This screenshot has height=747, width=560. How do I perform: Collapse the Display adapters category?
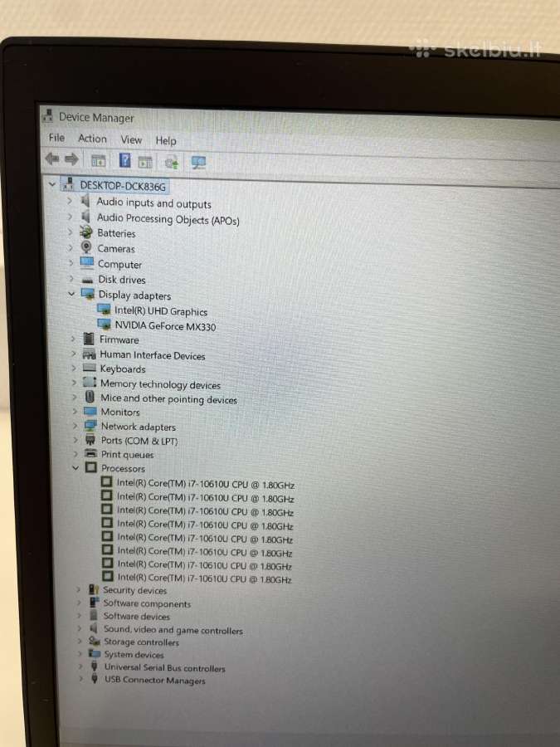(71, 294)
